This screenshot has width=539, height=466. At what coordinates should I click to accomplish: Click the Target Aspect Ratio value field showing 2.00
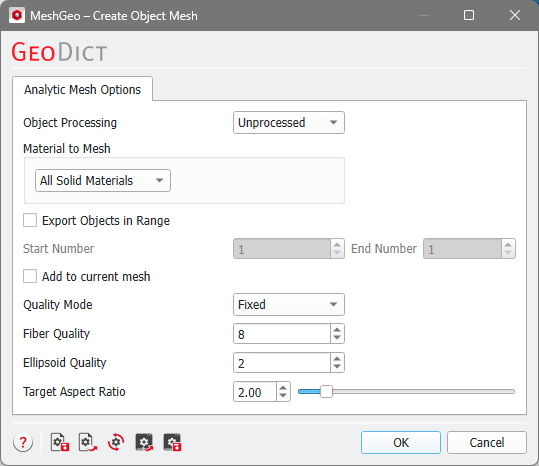point(255,392)
